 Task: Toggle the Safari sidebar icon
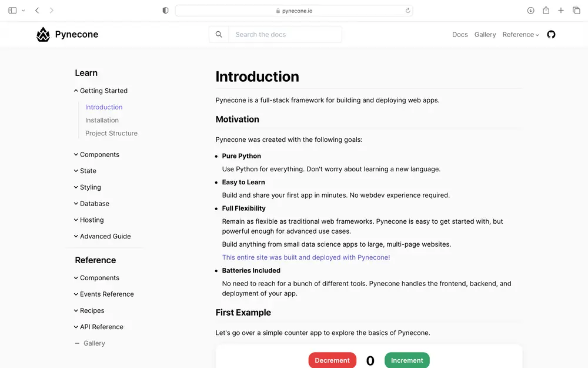(x=12, y=9)
